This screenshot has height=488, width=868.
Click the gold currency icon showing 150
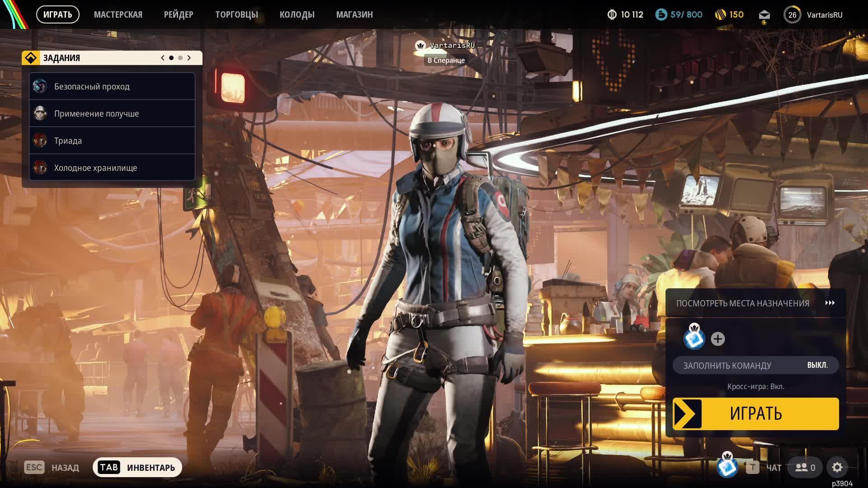722,14
